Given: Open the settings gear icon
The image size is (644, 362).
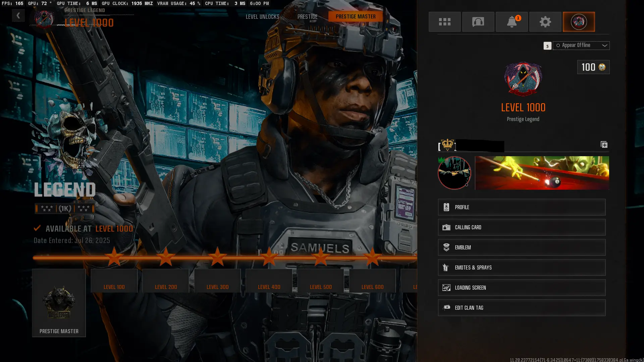Looking at the screenshot, I should (x=545, y=22).
